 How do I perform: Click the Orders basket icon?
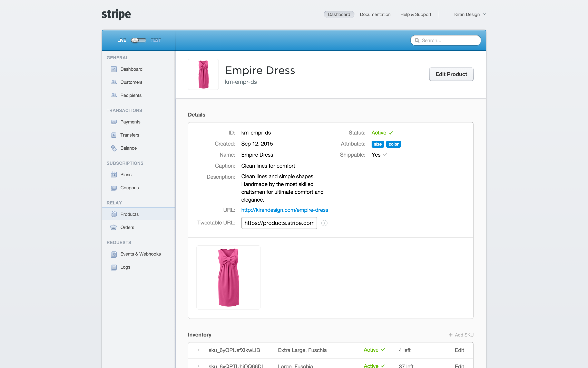pyautogui.click(x=114, y=227)
